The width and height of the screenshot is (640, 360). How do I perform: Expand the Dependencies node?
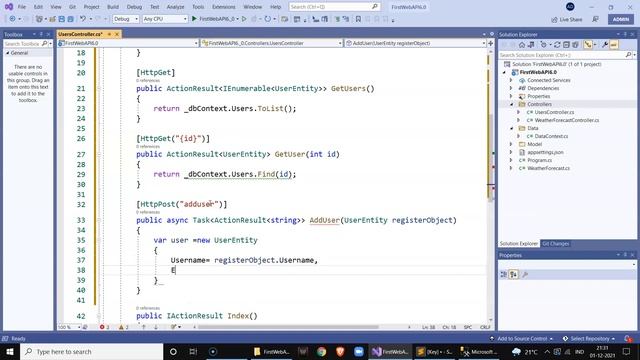[x=511, y=88]
